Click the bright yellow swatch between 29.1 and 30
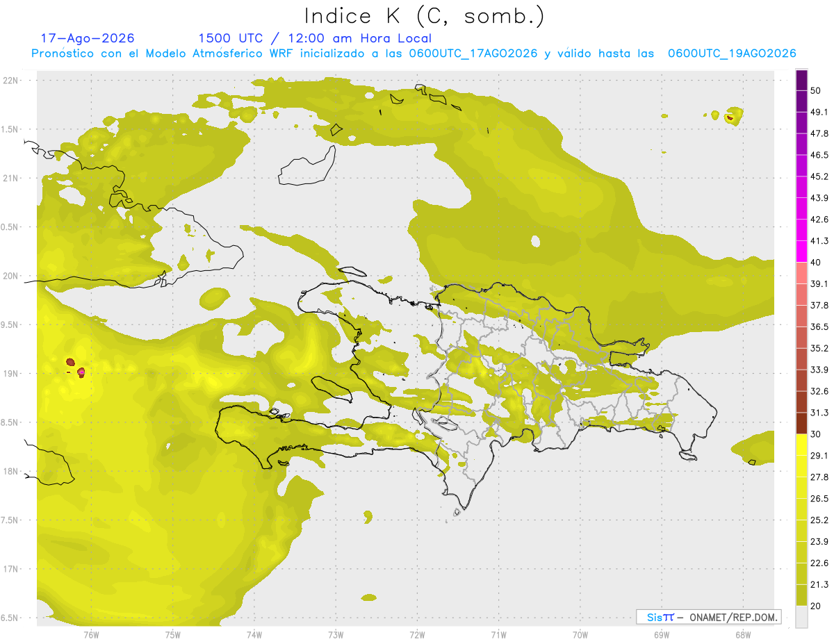The width and height of the screenshot is (834, 644). pyautogui.click(x=802, y=445)
